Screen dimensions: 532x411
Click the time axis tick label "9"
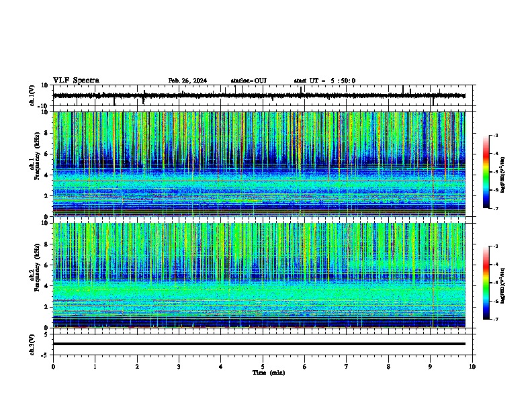(x=430, y=366)
